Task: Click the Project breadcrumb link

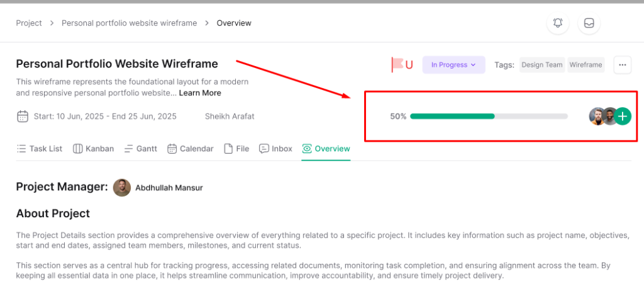Action: click(x=29, y=23)
